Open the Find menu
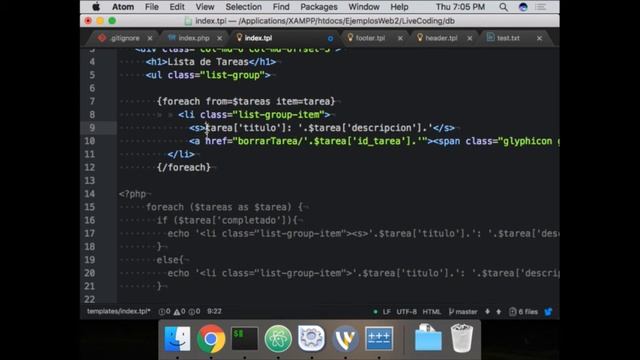Viewport: 640px width, 360px height. coord(281,7)
